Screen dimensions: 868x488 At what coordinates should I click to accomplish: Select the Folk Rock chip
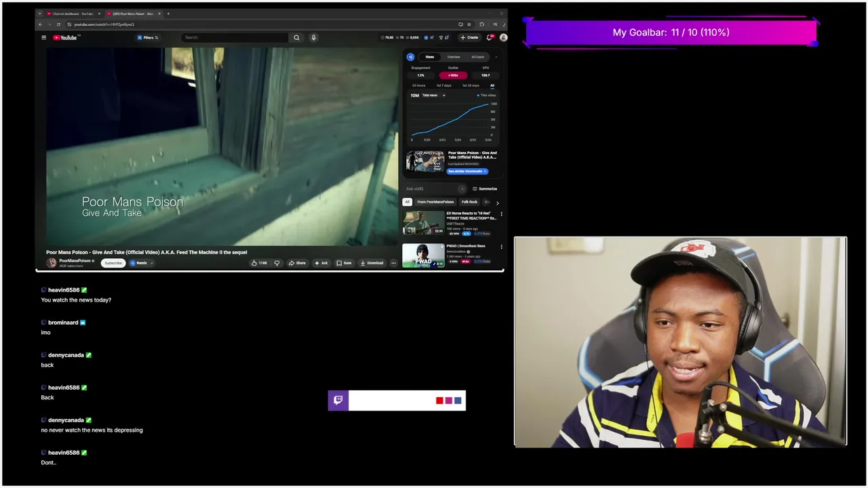click(469, 202)
